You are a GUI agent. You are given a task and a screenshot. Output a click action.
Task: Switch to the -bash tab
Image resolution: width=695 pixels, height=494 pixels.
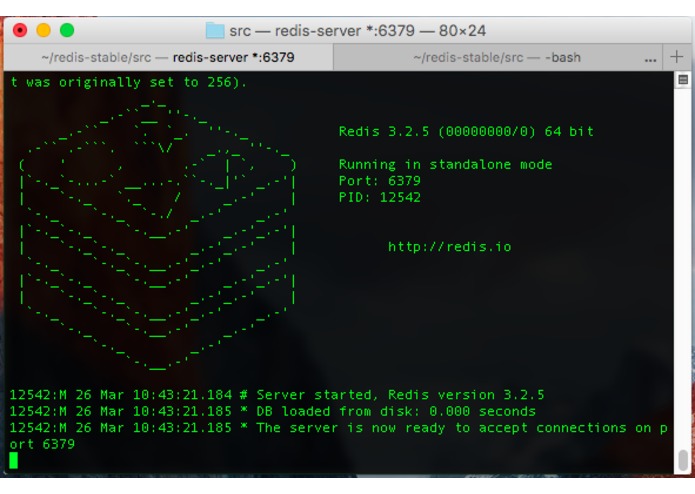(497, 58)
